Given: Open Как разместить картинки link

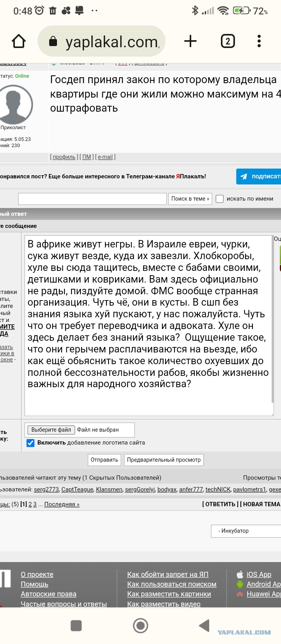Looking at the screenshot, I should coord(169,594).
